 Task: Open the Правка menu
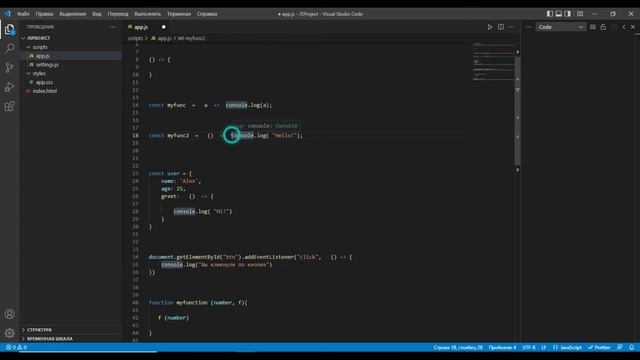coord(44,13)
